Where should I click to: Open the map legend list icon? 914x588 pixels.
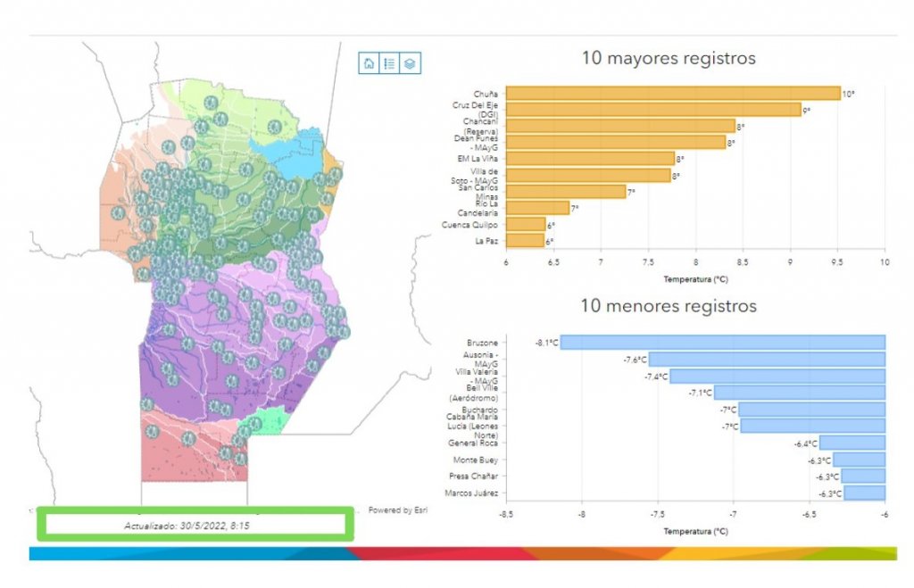click(389, 63)
